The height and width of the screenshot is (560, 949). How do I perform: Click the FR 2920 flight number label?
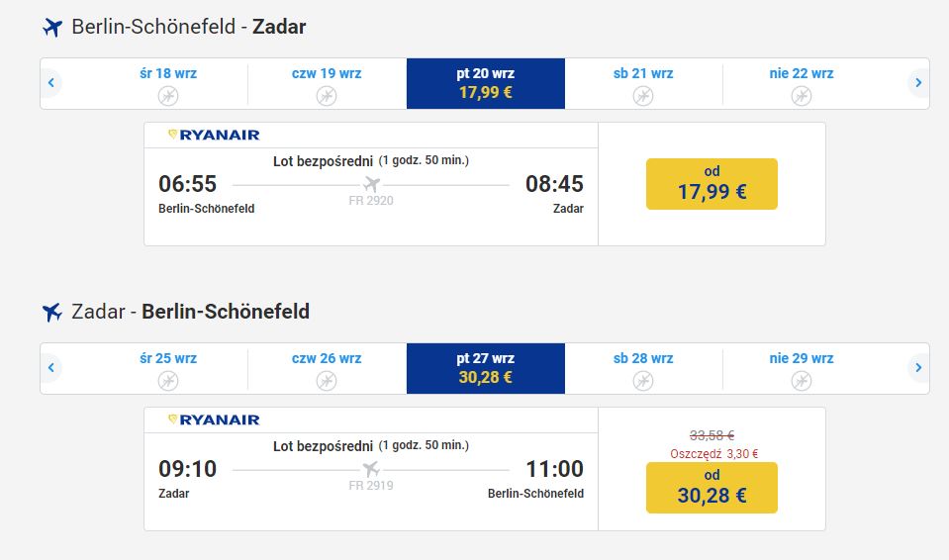(371, 201)
